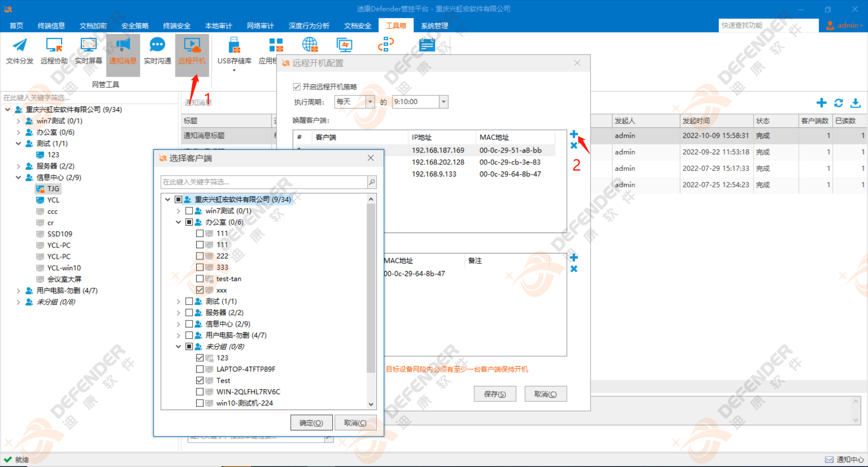Collapse 办公室 (0/6) in client selector
This screenshot has height=467, width=868.
pos(178,222)
